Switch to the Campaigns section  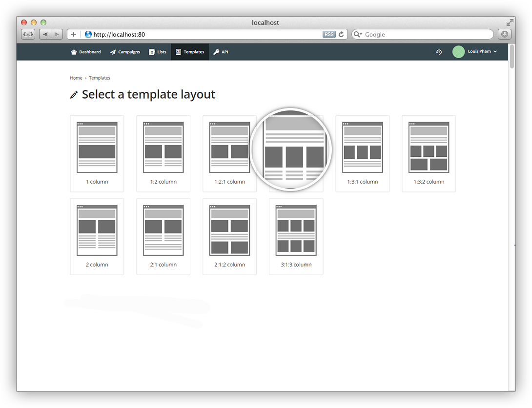pyautogui.click(x=125, y=52)
